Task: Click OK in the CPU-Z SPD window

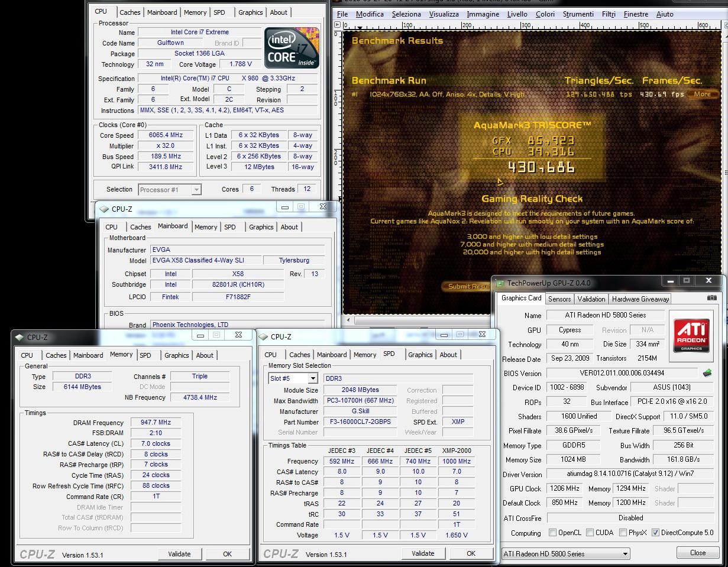Action: click(x=471, y=553)
